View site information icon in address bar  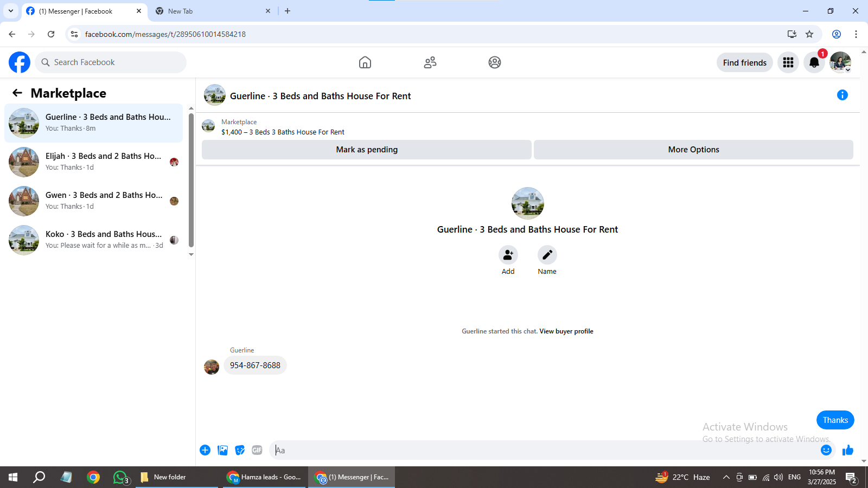(x=74, y=34)
